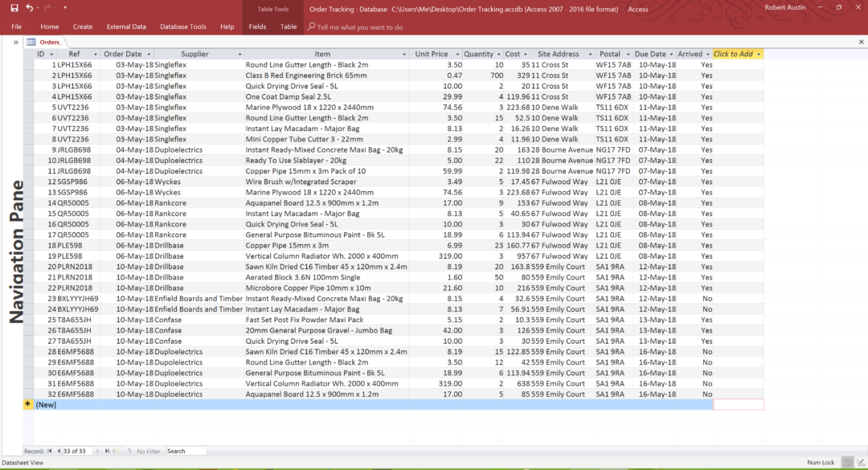Open the Create ribbon tab
Viewport: 868px width, 470px height.
coord(83,27)
